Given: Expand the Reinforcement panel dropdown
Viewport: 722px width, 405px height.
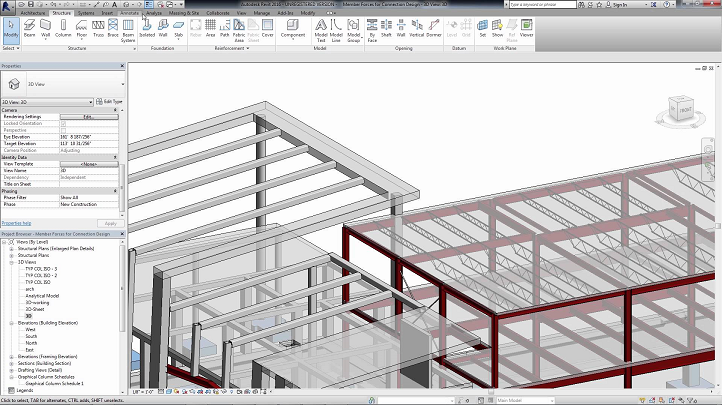Looking at the screenshot, I should pyautogui.click(x=232, y=48).
